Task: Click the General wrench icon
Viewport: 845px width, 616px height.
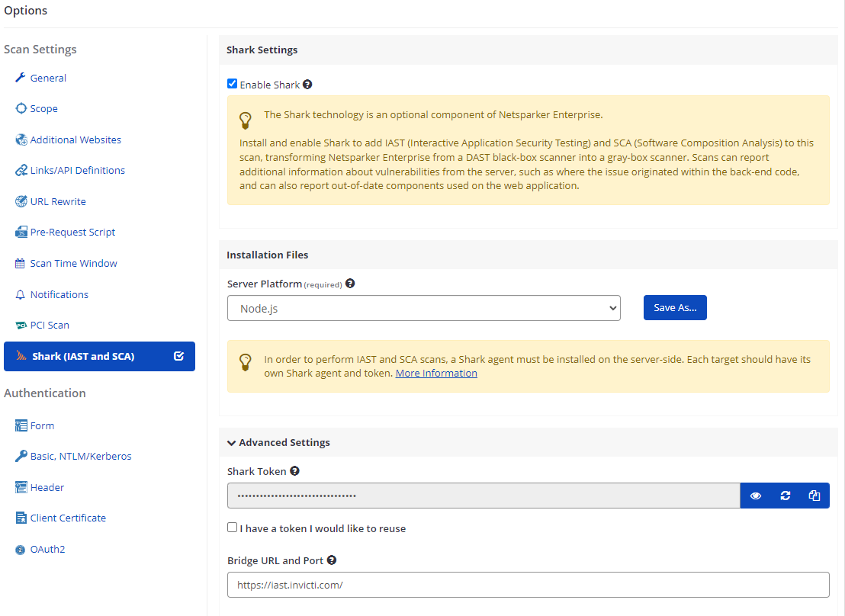Action: [x=21, y=78]
